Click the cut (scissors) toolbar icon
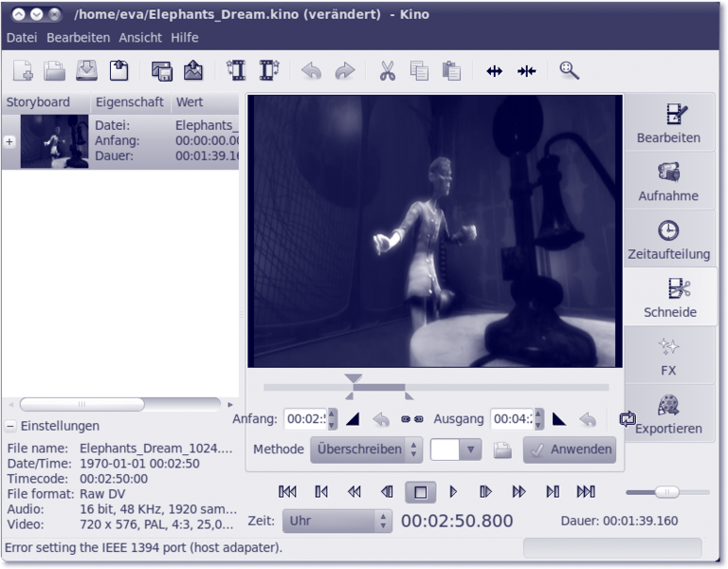728x569 pixels. 388,70
